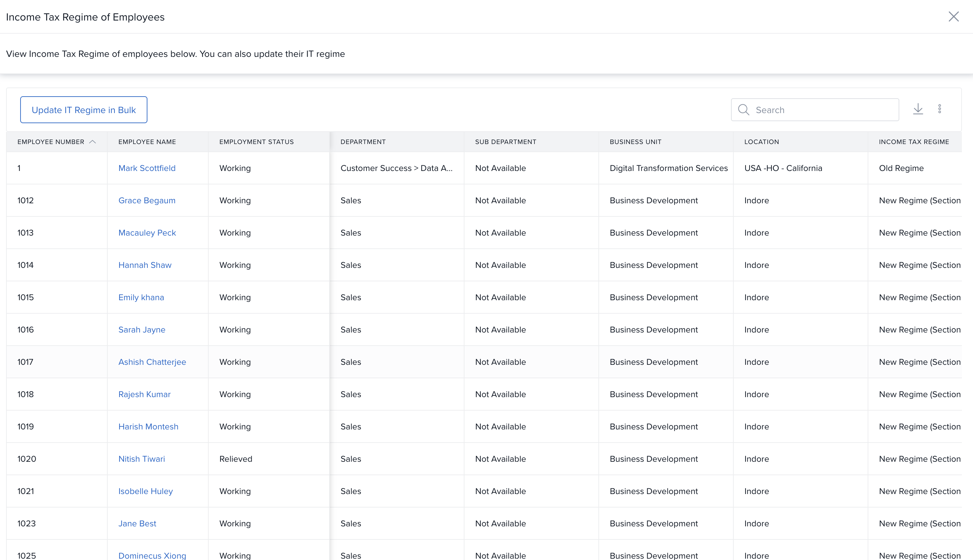Click the Location column header
The image size is (973, 560).
[761, 142]
